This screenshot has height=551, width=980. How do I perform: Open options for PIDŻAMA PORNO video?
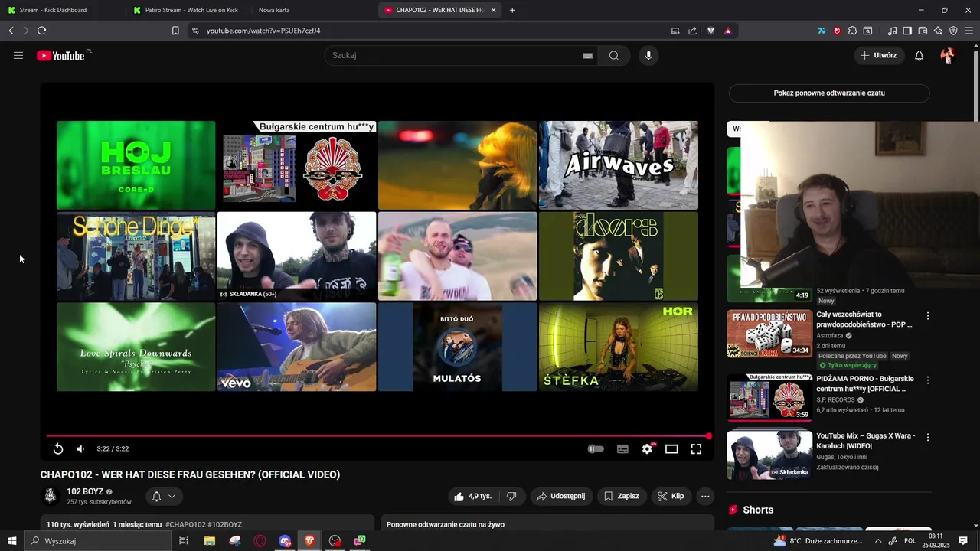[927, 380]
